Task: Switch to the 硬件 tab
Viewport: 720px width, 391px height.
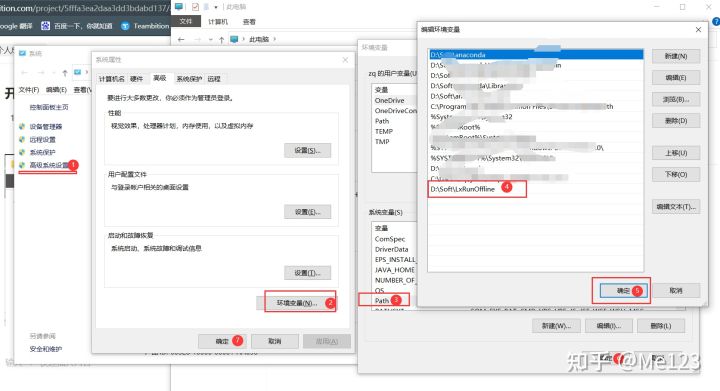Action: 136,79
